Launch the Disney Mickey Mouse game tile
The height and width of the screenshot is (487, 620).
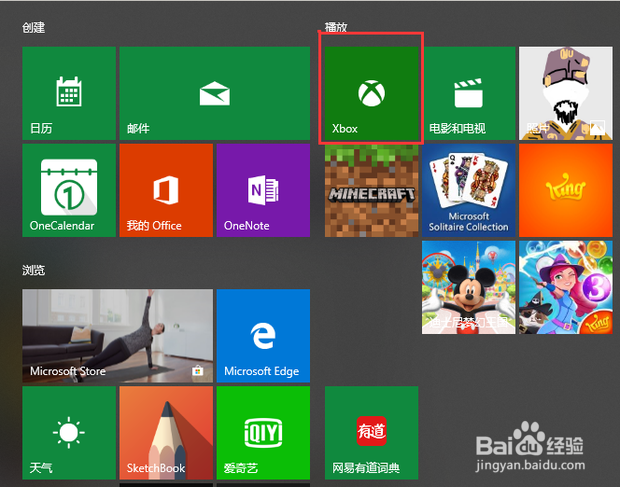point(469,287)
